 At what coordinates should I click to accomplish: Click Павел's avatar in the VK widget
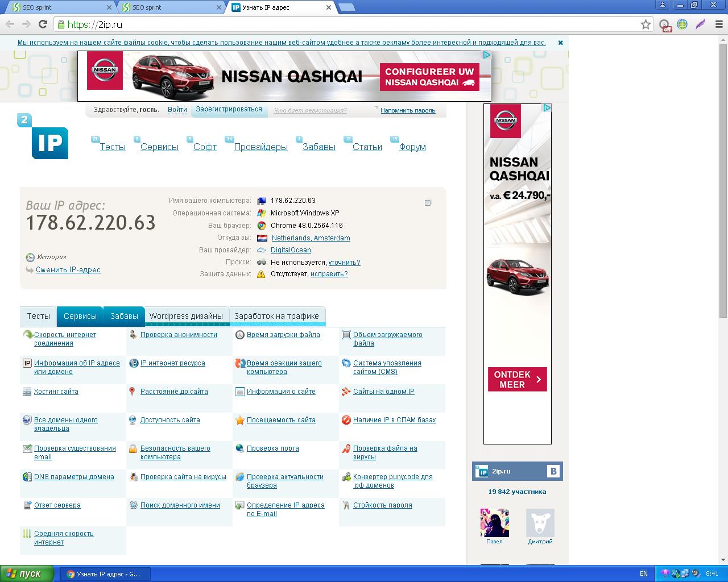point(494,522)
